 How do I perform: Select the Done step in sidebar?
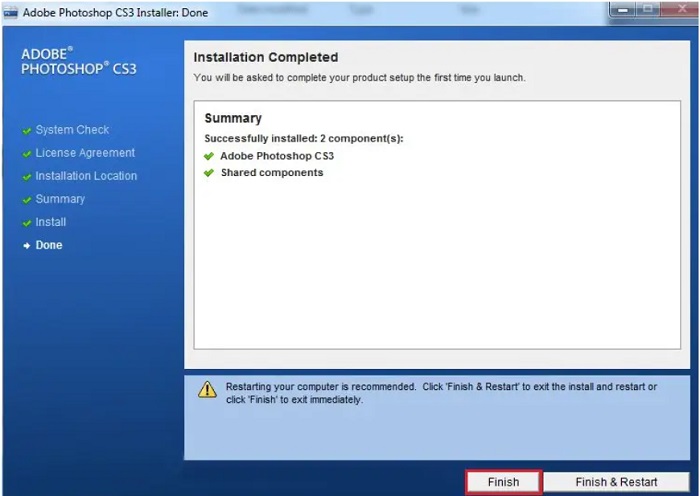click(49, 245)
